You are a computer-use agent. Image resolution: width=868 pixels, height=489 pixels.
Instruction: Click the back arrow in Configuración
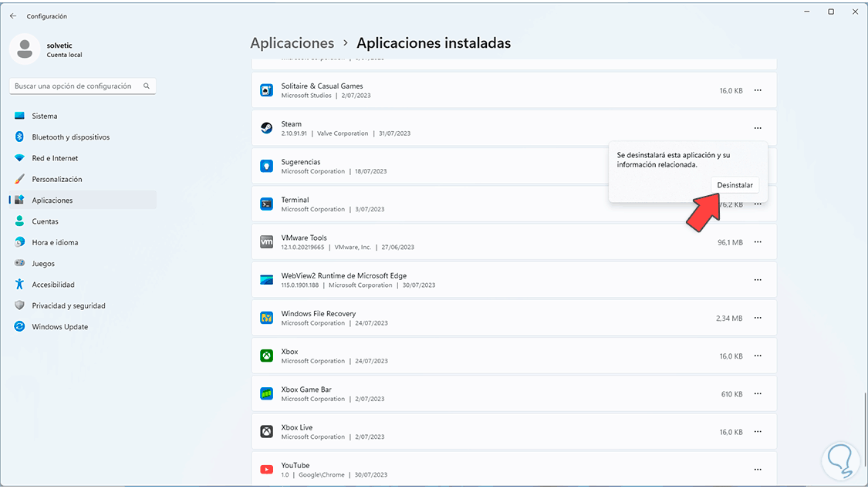[x=13, y=16]
